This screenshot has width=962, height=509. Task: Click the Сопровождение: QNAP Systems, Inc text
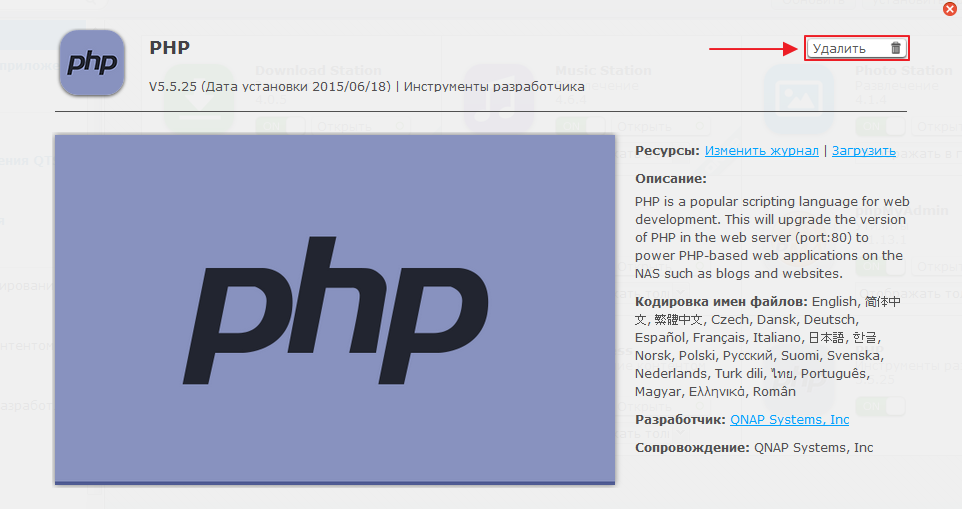click(754, 448)
